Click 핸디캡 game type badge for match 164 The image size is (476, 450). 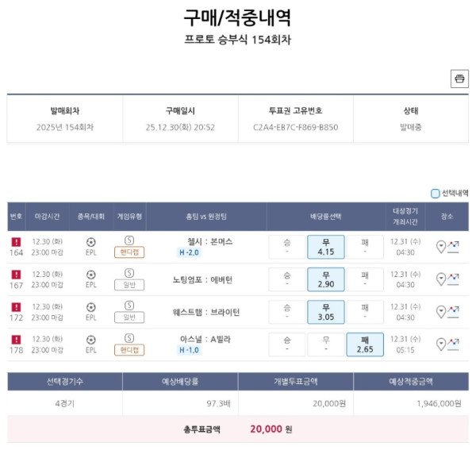(129, 252)
